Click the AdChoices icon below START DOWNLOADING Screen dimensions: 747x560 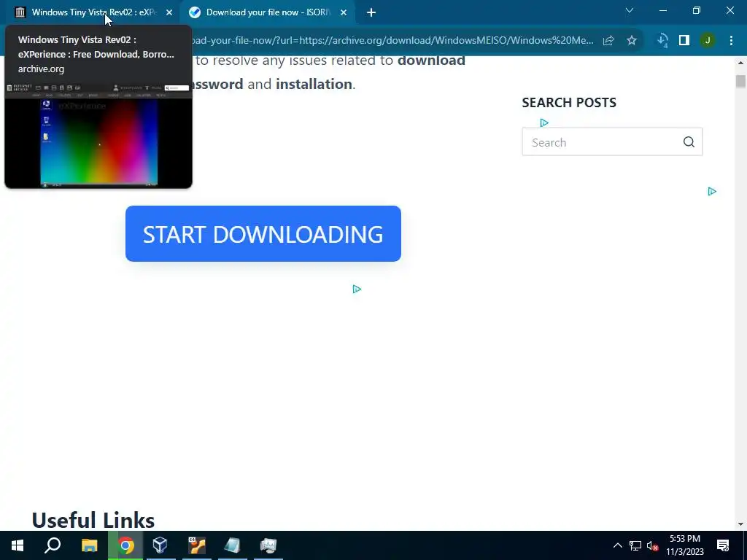357,289
